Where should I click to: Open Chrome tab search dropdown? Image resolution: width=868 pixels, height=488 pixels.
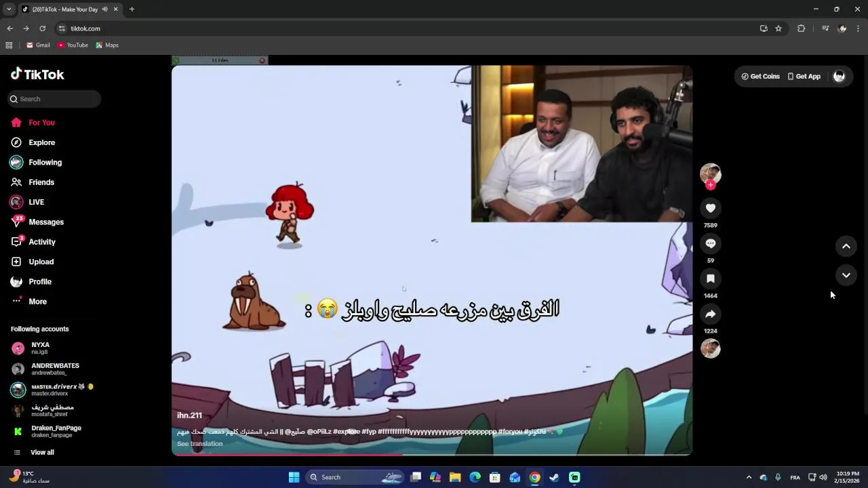point(9,9)
